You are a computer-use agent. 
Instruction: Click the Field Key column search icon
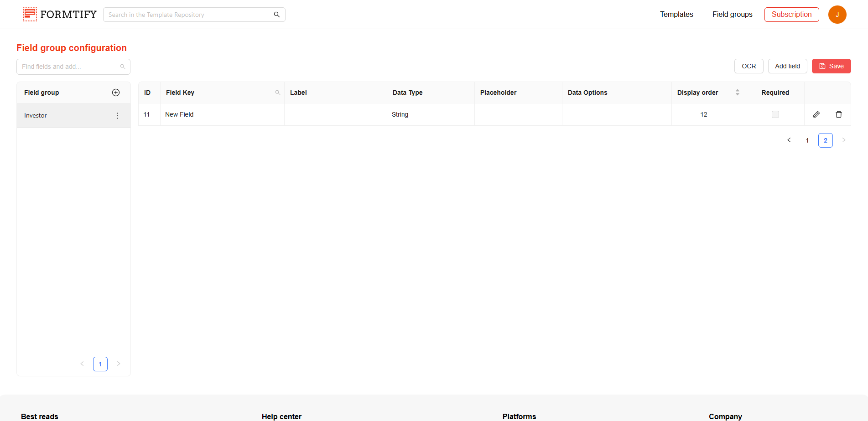point(277,92)
